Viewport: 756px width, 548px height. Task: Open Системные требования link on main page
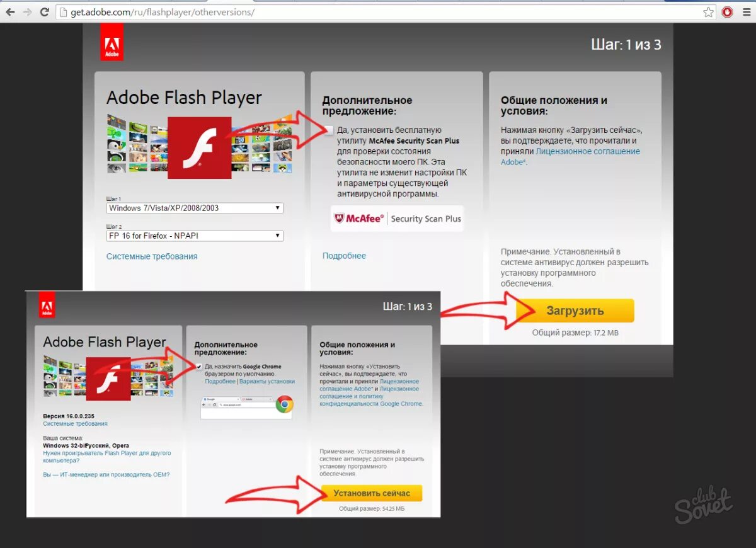coord(152,256)
